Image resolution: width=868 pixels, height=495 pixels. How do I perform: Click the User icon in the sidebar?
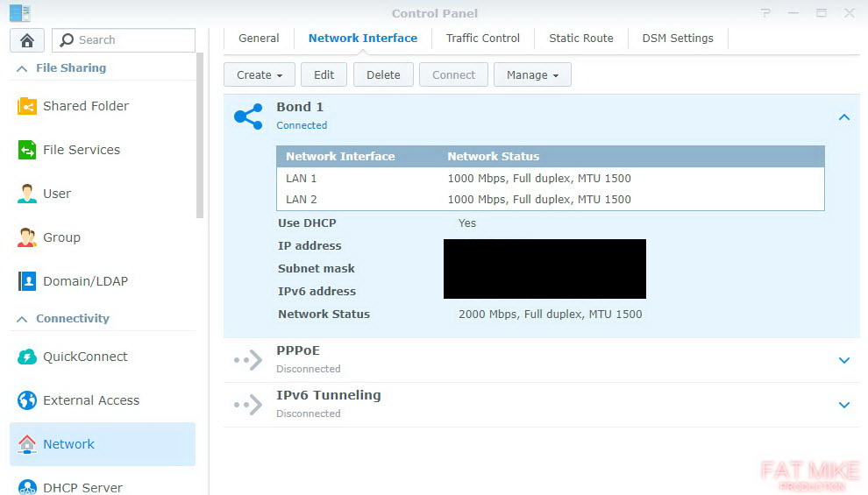coord(27,194)
